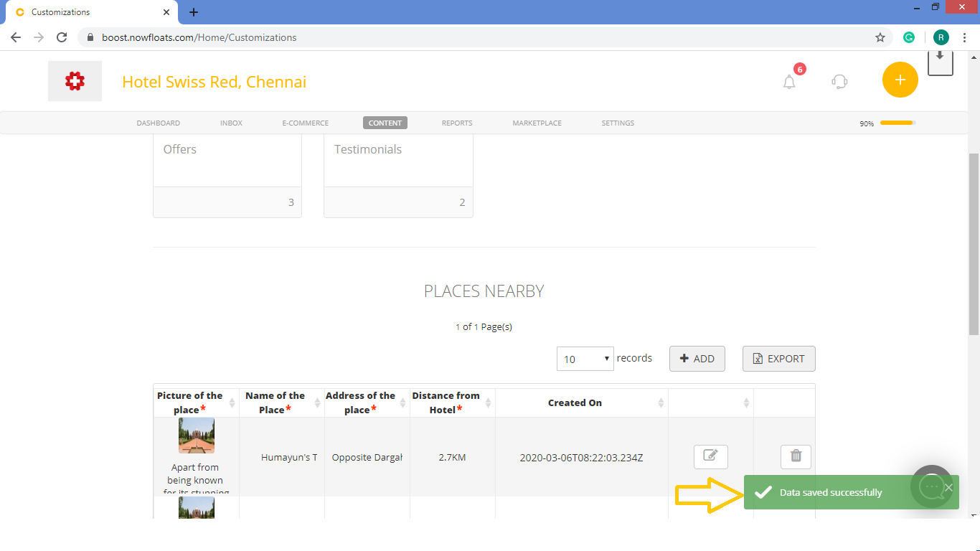The image size is (980, 551).
Task: Open a new browser tab
Action: (x=194, y=12)
